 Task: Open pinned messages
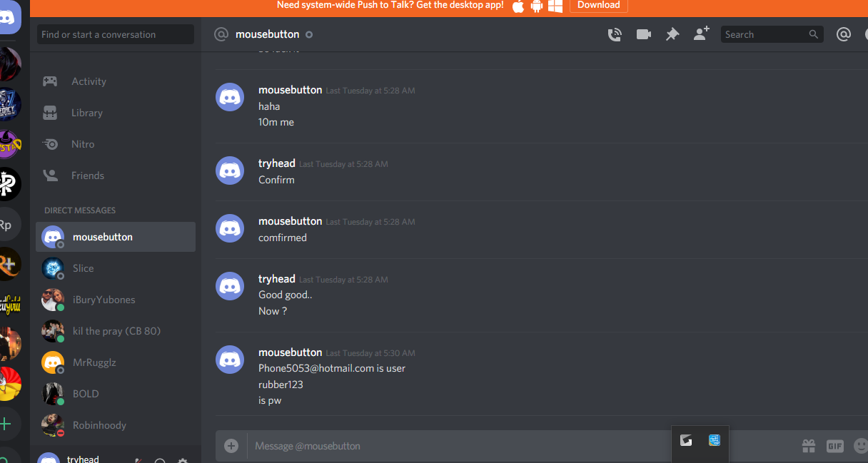pos(672,34)
